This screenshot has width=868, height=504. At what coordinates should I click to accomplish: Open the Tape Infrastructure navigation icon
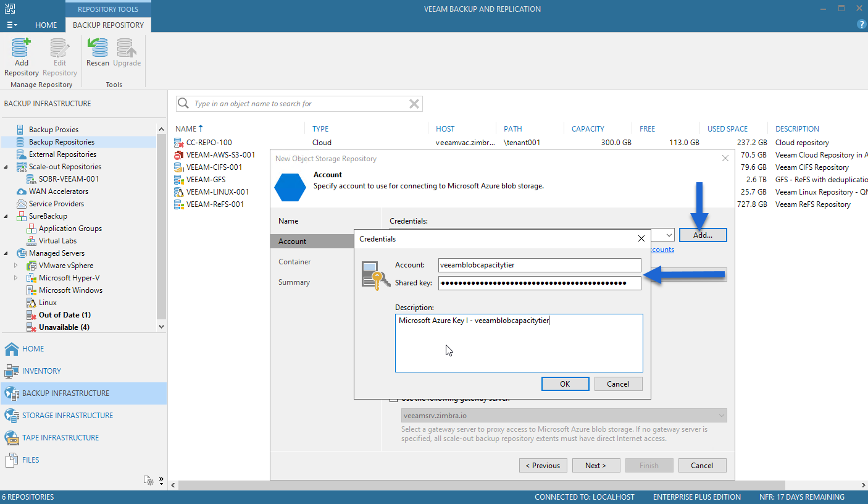click(12, 437)
